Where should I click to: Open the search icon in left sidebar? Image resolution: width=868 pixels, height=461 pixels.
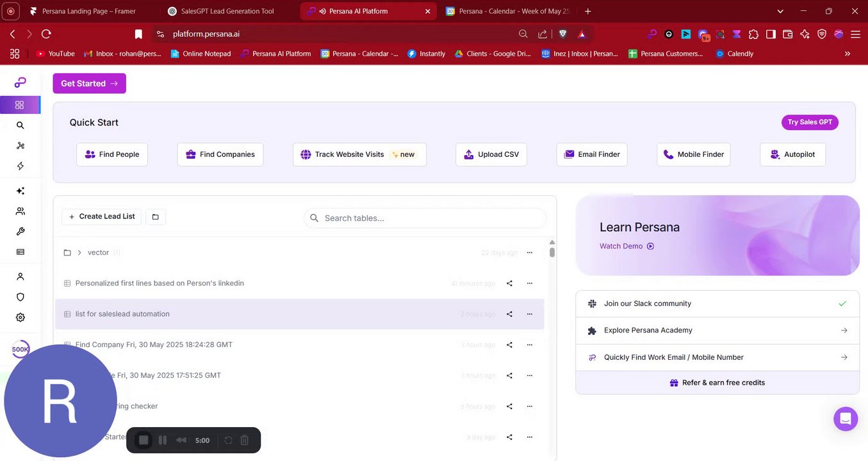click(20, 125)
